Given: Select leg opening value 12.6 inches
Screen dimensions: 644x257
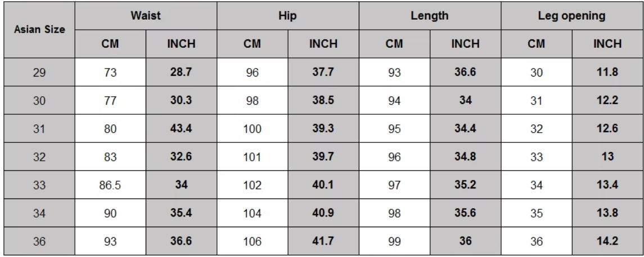Looking at the screenshot, I should coord(607,129).
